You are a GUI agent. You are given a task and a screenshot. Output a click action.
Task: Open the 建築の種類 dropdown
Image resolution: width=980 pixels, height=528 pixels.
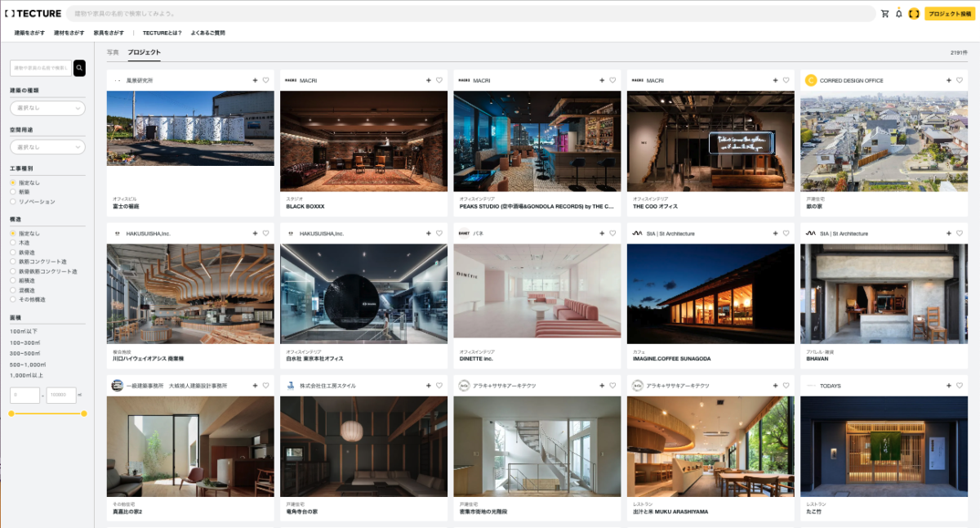pyautogui.click(x=47, y=108)
